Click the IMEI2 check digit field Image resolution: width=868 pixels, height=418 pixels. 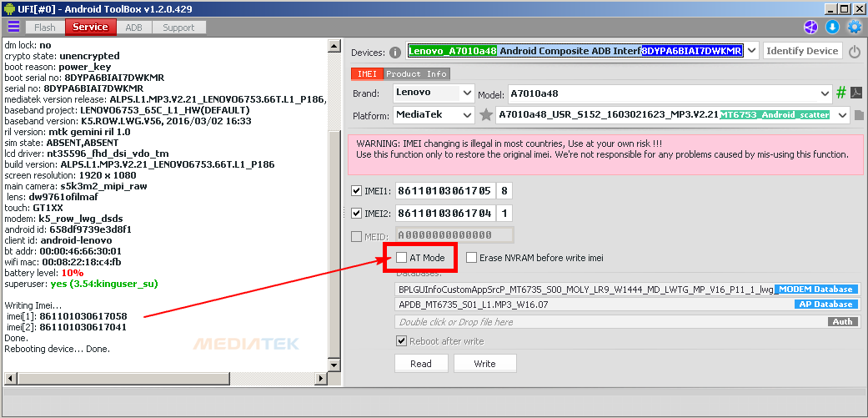point(504,213)
